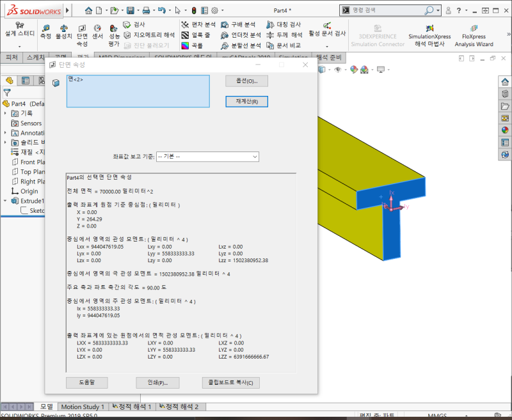Toggle Hide/Show Items eye icon
This screenshot has height=420, width=512.
[x=338, y=70]
